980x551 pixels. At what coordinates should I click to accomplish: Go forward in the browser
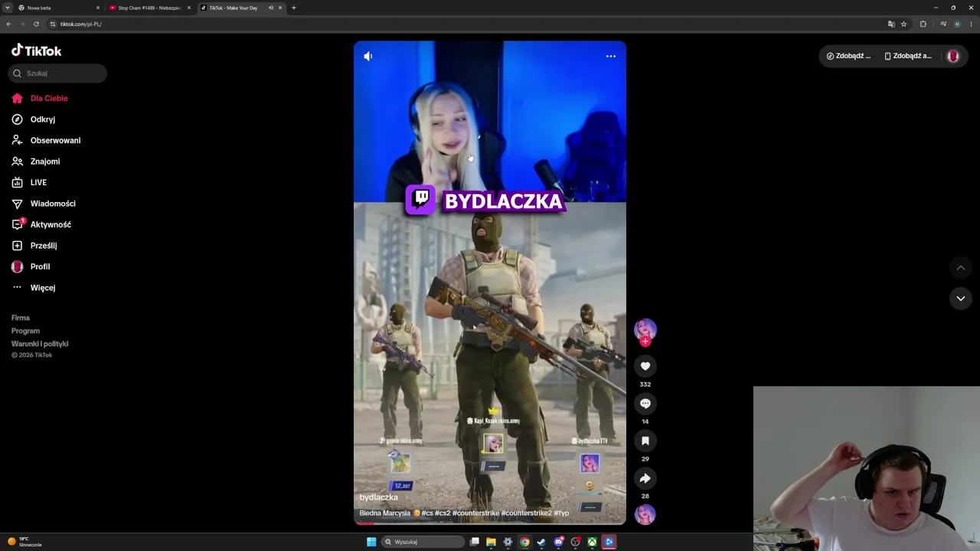pos(22,24)
